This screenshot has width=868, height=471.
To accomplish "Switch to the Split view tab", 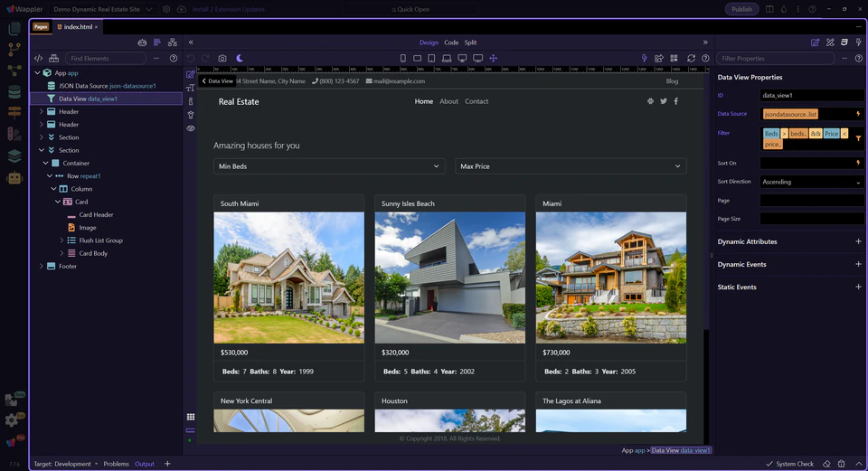I will (x=471, y=42).
